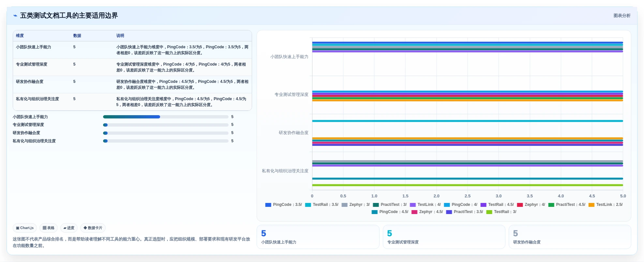Viewport: 644px width, 262px height.
Task: Click the data value 5 in 专业测试管理深度 table row
Action: click(74, 64)
